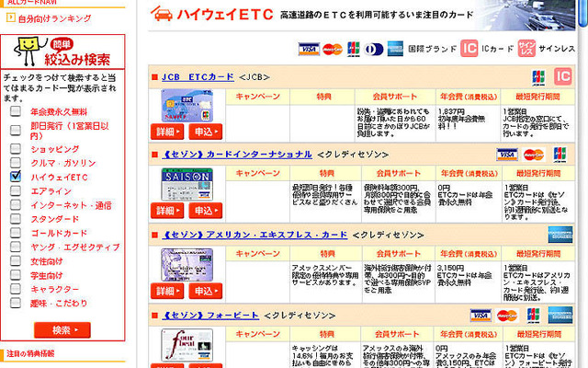This screenshot has height=368, width=588.
Task: Click 1,837円 annual fee text in JCB row
Action: (451, 111)
